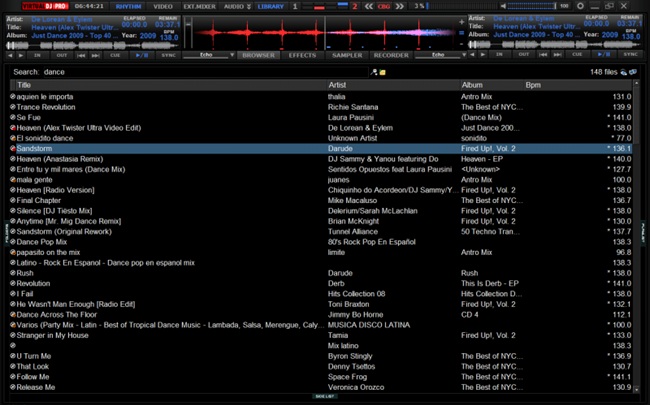Toggle SYNC on left deck
Screen dimensions: 650x405
[x=168, y=55]
